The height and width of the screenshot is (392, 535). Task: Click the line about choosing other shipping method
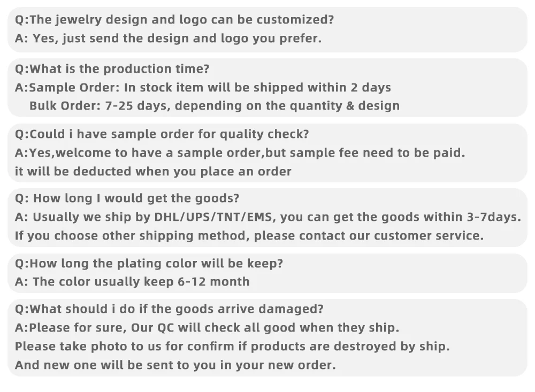(x=249, y=235)
